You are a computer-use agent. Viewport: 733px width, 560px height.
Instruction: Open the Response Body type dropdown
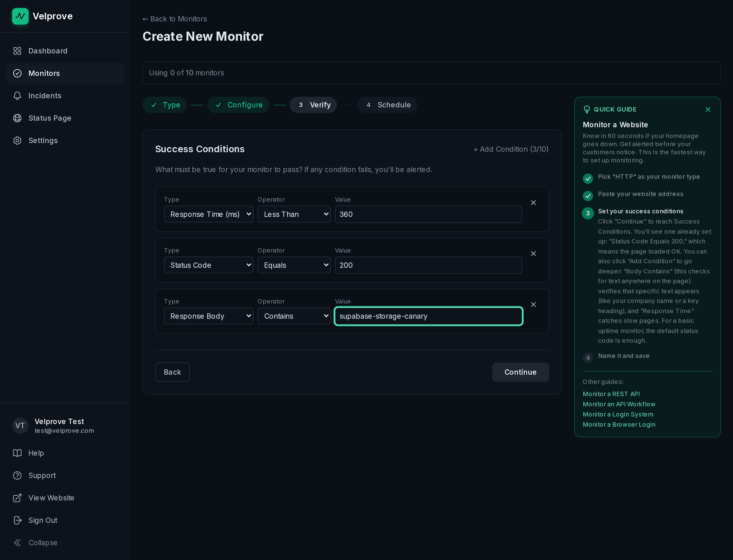209,316
